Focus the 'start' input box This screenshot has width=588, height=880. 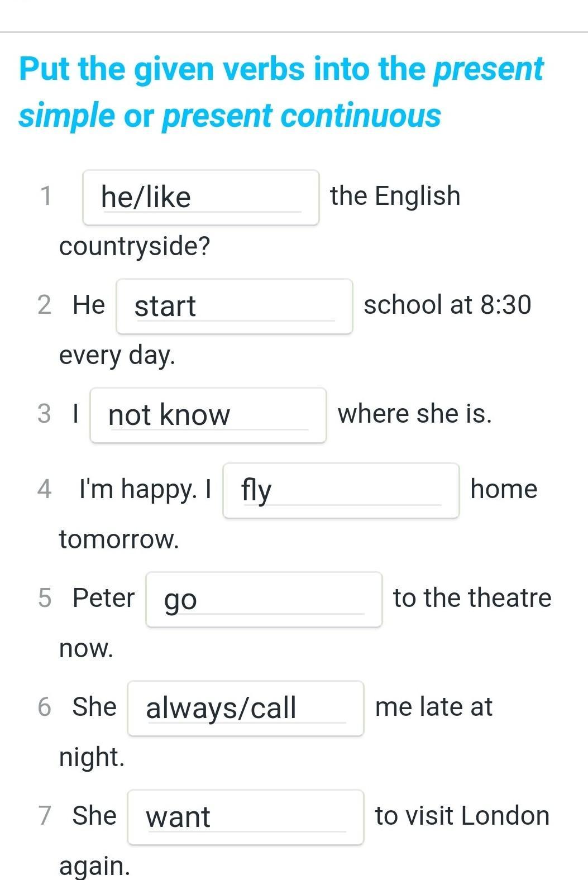(x=235, y=307)
